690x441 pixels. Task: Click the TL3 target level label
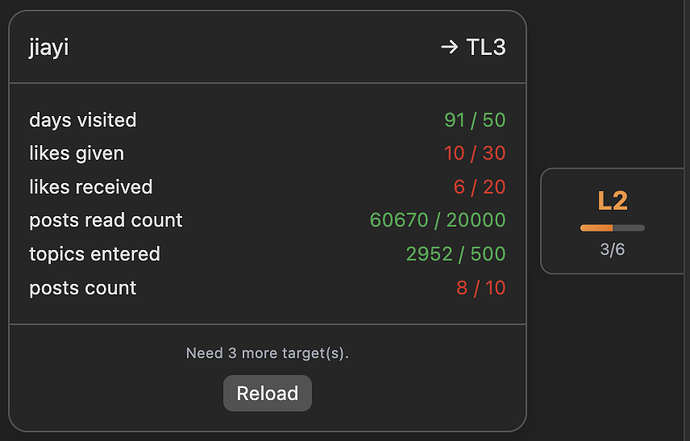pos(486,47)
